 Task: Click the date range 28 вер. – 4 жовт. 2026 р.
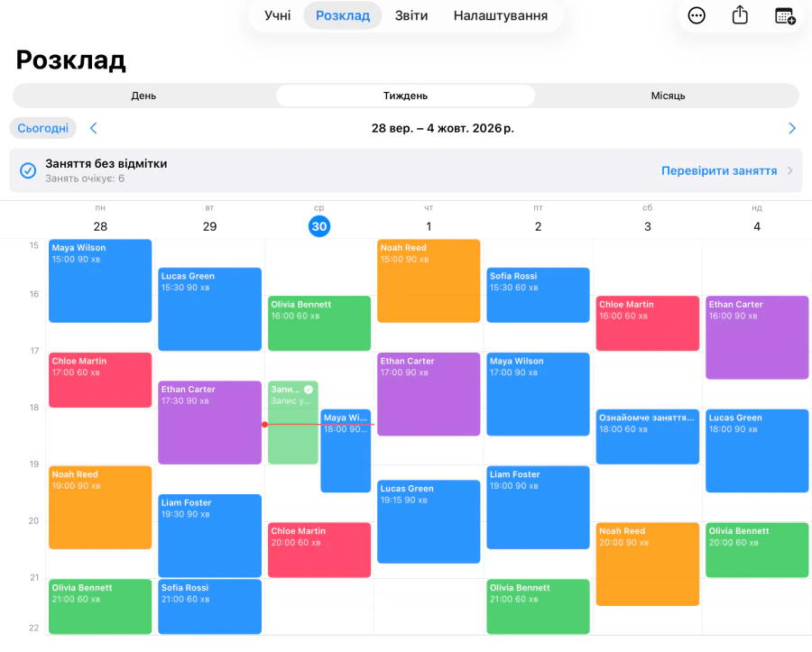pos(442,128)
